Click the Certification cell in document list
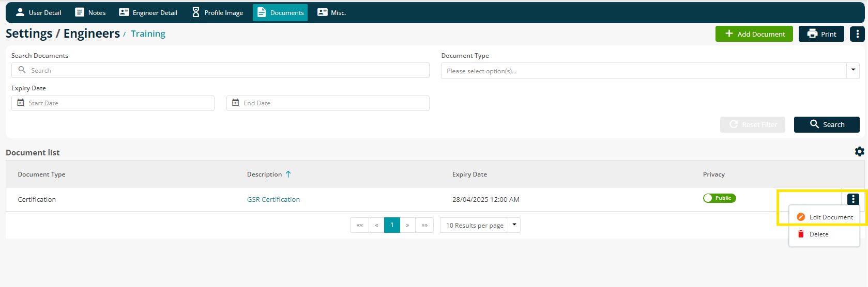Image resolution: width=868 pixels, height=287 pixels. 37,199
